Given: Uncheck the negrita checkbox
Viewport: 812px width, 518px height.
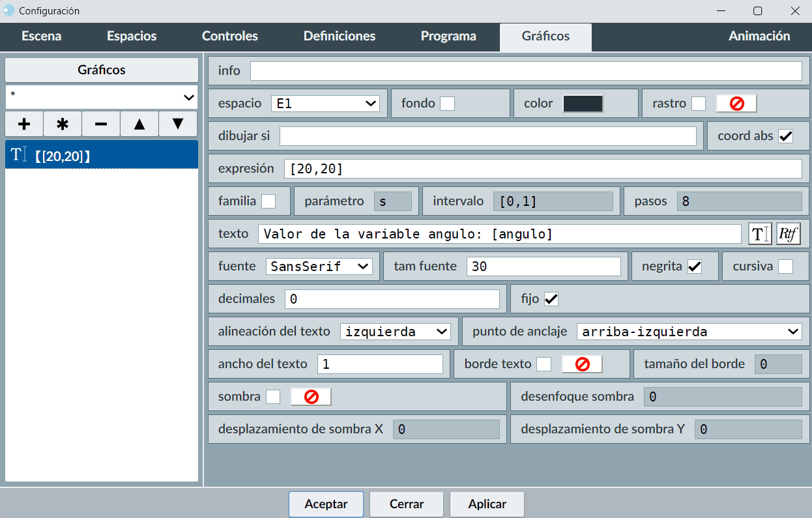Looking at the screenshot, I should [x=695, y=266].
